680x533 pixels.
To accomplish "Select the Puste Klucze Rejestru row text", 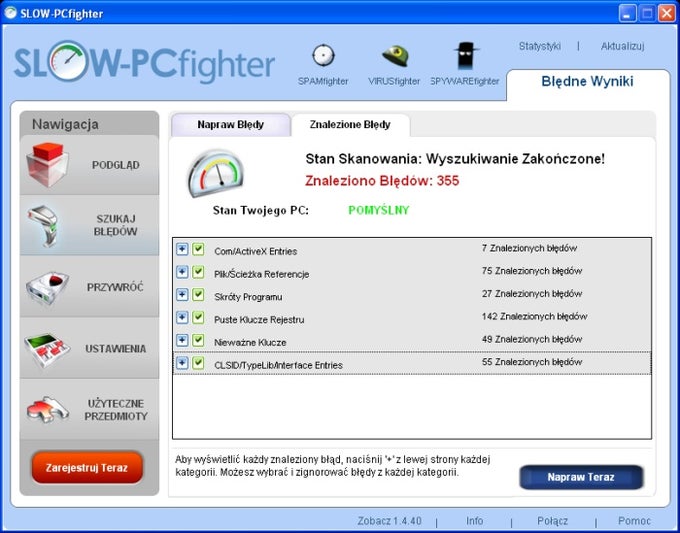I will pos(259,320).
